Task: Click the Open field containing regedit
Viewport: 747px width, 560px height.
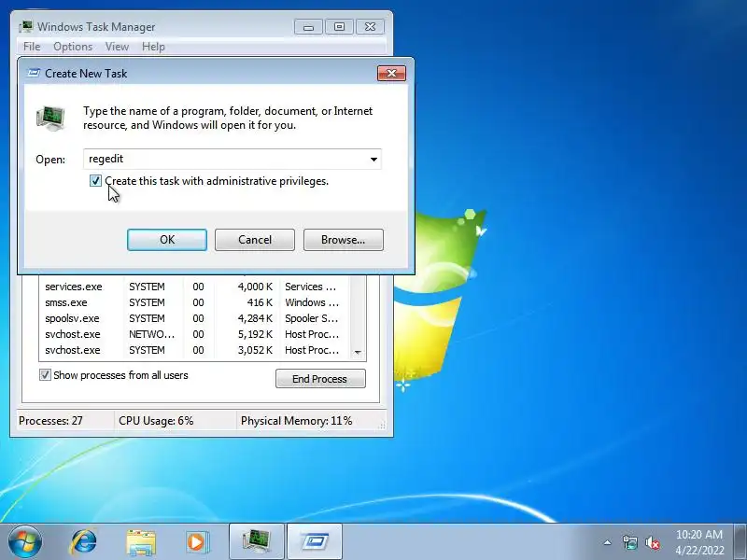Action: (x=232, y=159)
